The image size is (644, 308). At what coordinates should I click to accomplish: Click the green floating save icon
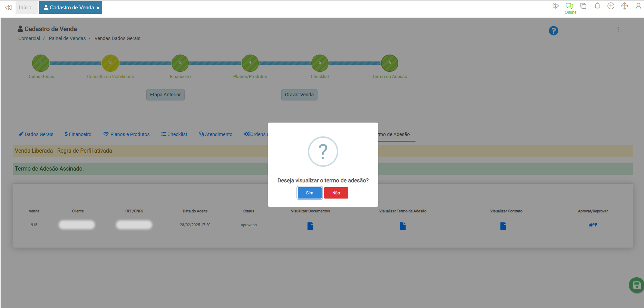[636, 285]
